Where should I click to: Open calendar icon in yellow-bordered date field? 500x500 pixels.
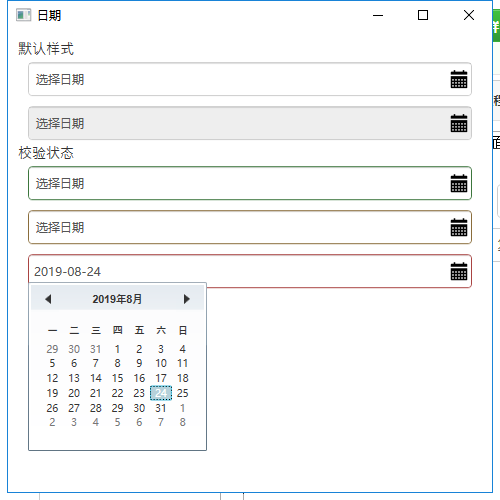(459, 227)
